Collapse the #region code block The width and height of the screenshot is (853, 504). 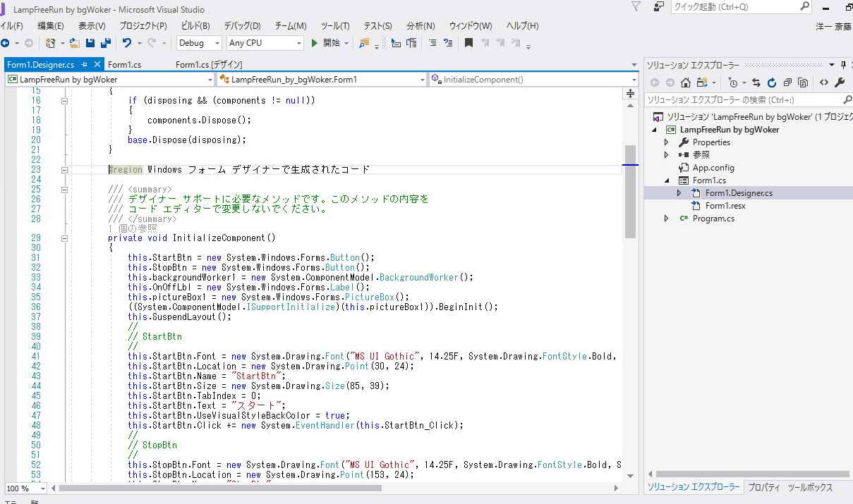[x=64, y=170]
